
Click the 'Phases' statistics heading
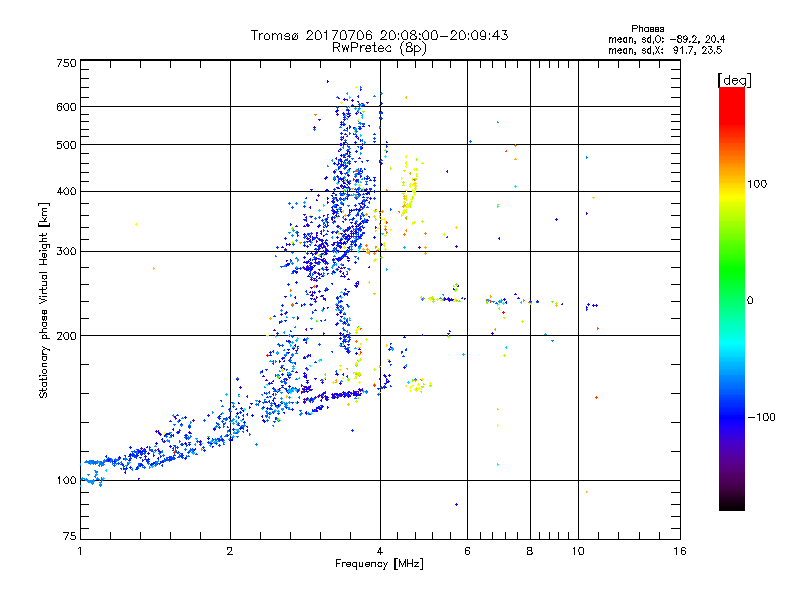pos(647,29)
